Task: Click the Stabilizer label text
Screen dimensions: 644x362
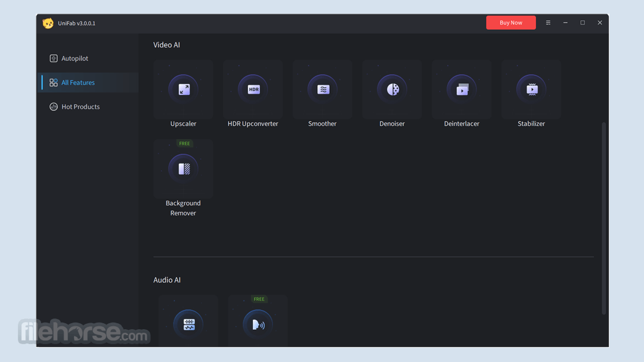Action: coord(531,123)
